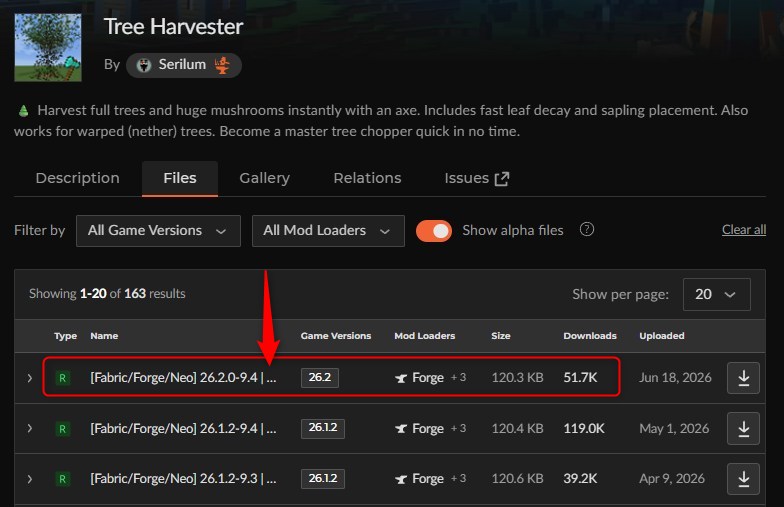784x507 pixels.
Task: Click the Jun 18, 2026 upload date
Action: (675, 378)
